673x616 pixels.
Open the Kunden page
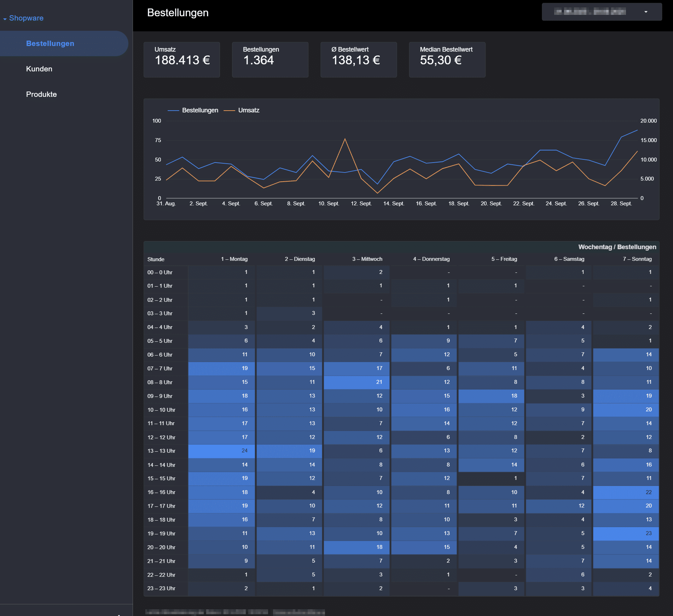pos(39,69)
